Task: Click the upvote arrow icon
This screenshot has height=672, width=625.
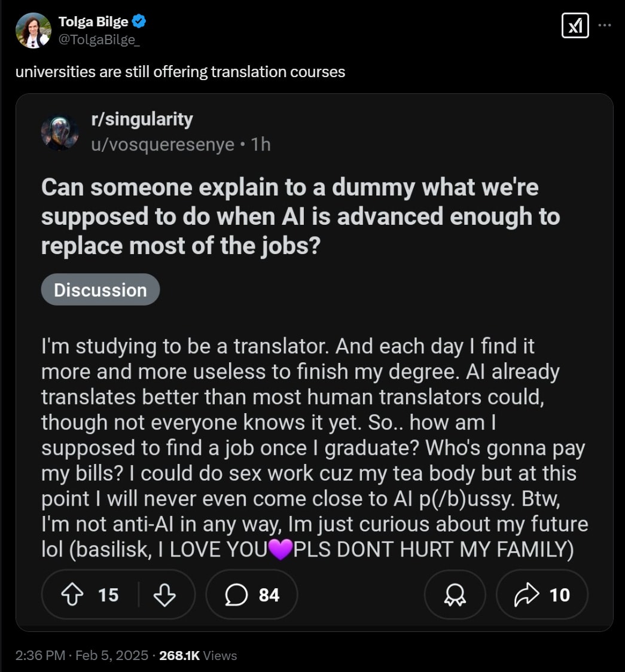Action: click(x=72, y=594)
